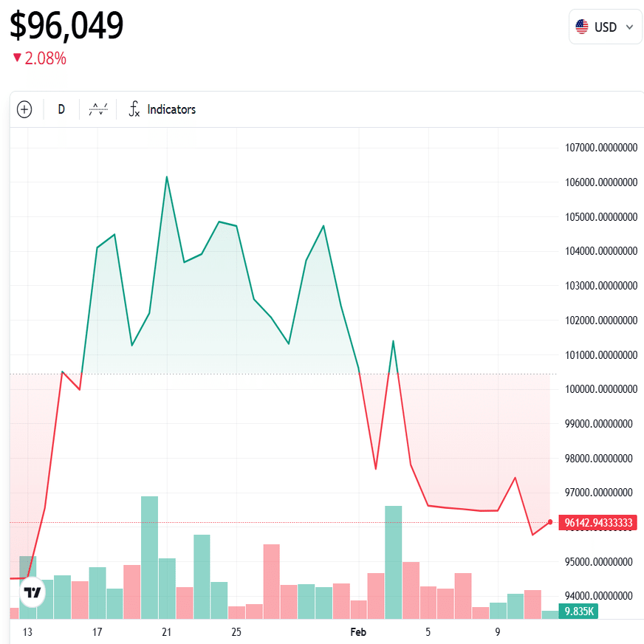This screenshot has width=644, height=644.
Task: Click the TradingView logo watermark
Action: [x=31, y=591]
